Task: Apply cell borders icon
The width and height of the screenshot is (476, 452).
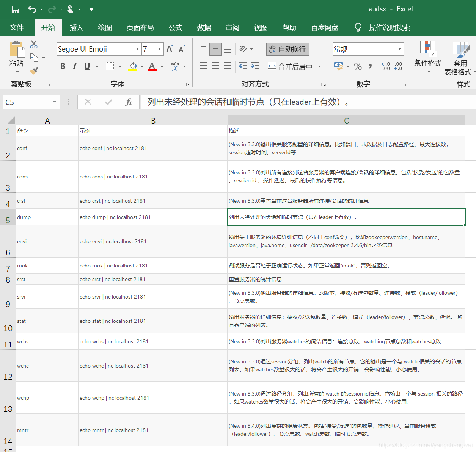Action: pyautogui.click(x=110, y=66)
